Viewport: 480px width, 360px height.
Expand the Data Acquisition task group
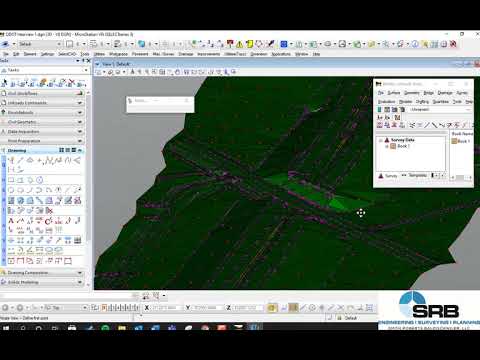click(42, 132)
